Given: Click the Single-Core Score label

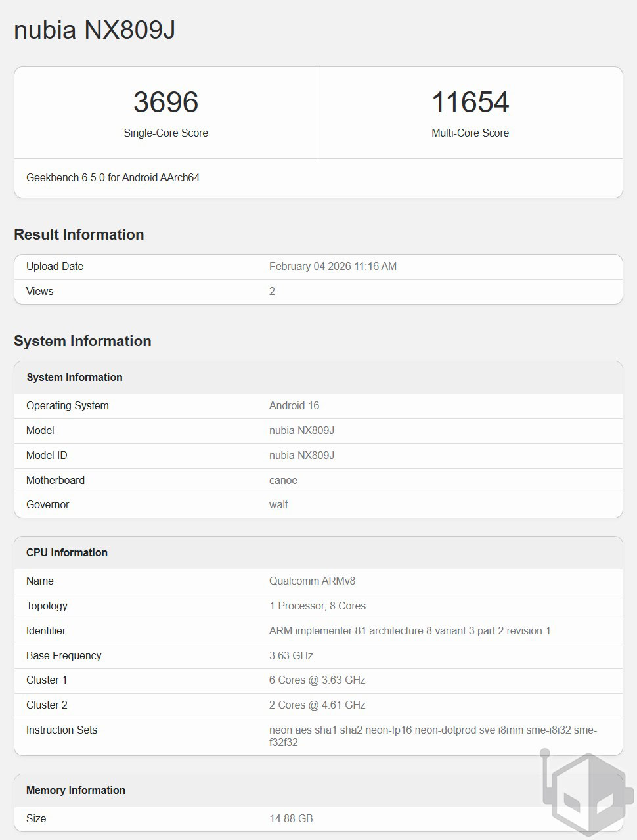Looking at the screenshot, I should (165, 133).
